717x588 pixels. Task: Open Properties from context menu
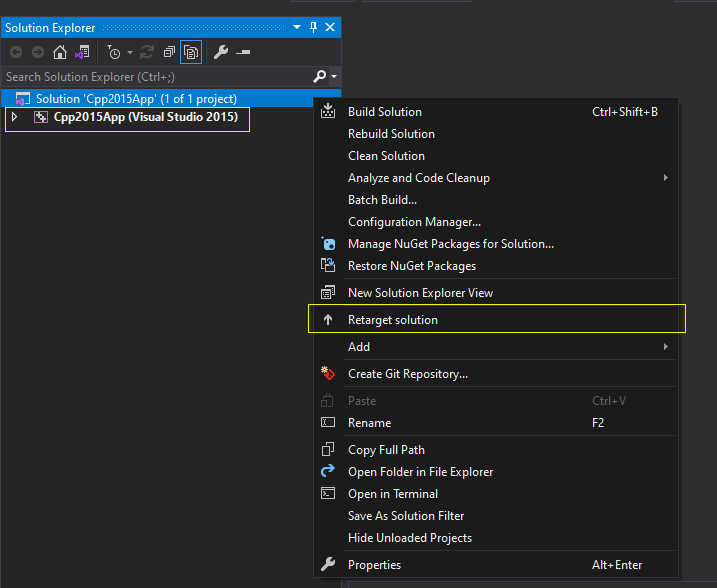click(x=496, y=565)
